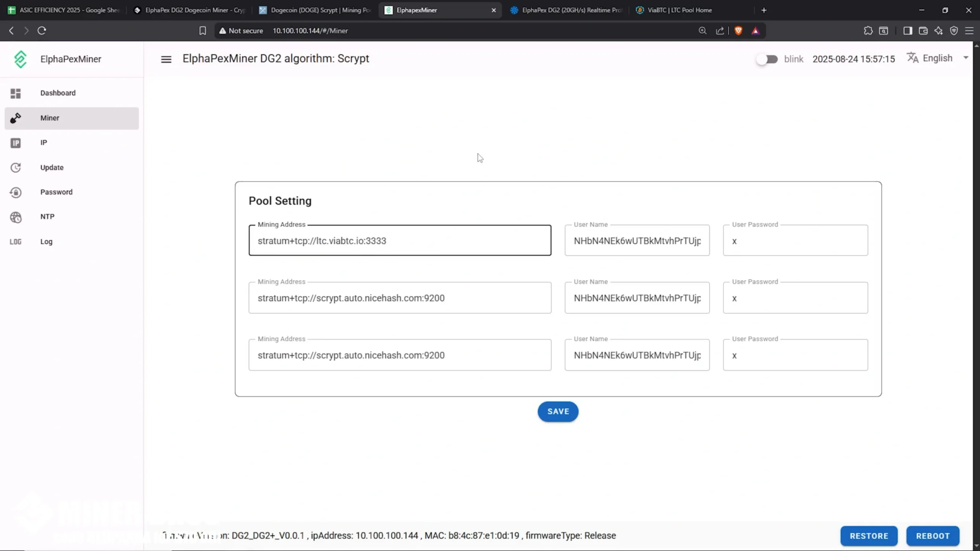The height and width of the screenshot is (551, 980).
Task: Open the LOG icon in sidebar
Action: (15, 242)
